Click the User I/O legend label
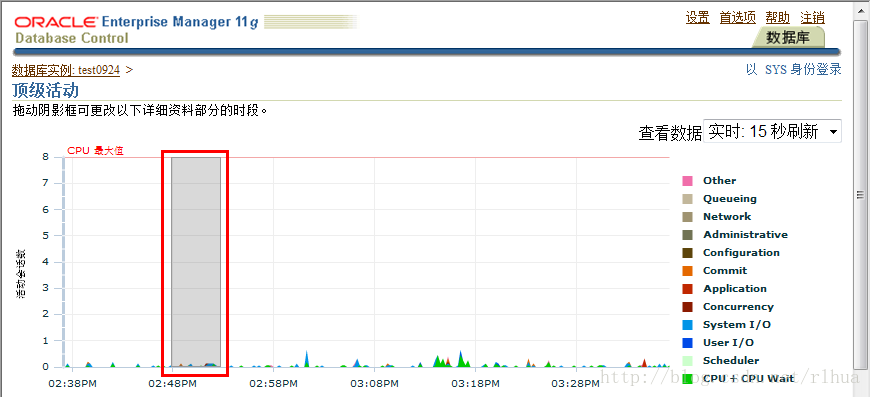871x397 pixels. coord(729,343)
